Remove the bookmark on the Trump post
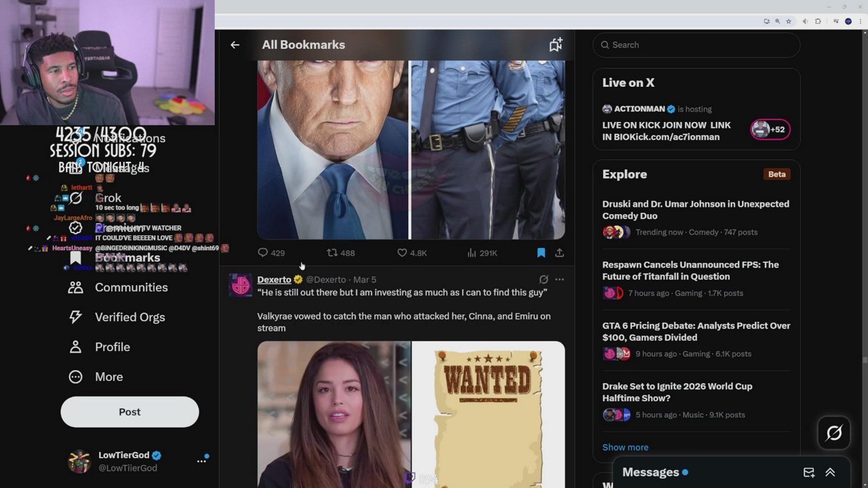Viewport: 868px width, 488px height. click(x=541, y=253)
